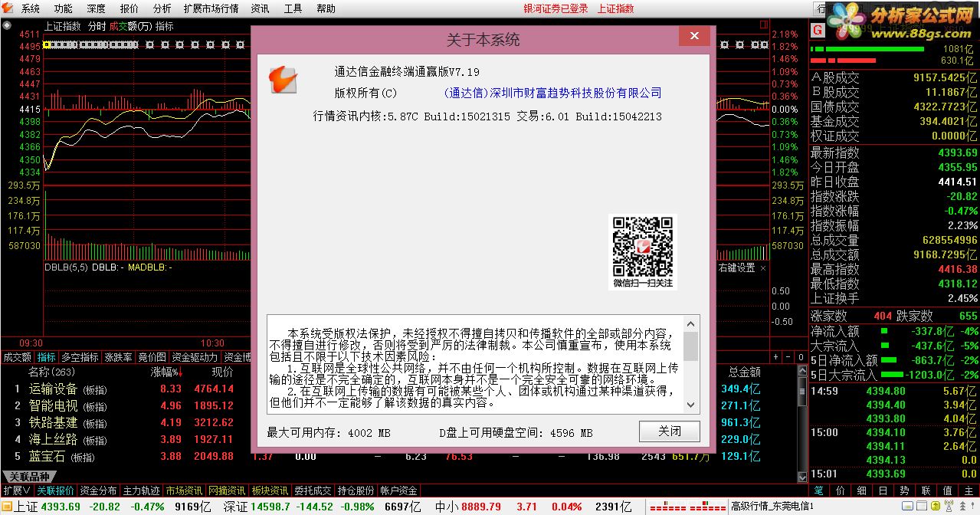Click 右键设置 label under the chart
The width and height of the screenshot is (980, 515).
click(736, 268)
